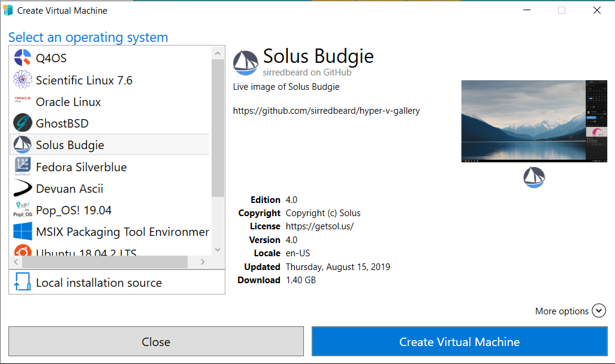The image size is (615, 364).
Task: Click the Fedora Silverblue icon
Action: (22, 166)
